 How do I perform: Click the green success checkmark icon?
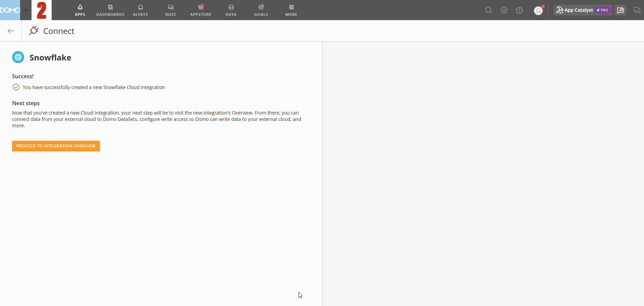click(16, 87)
